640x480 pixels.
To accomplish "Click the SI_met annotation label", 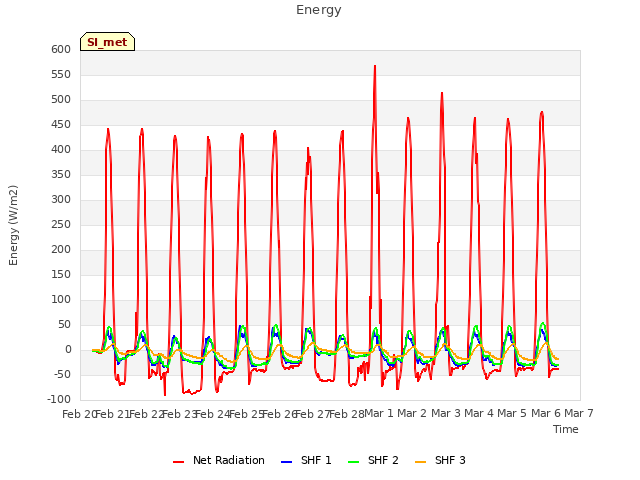I will 107,42.
